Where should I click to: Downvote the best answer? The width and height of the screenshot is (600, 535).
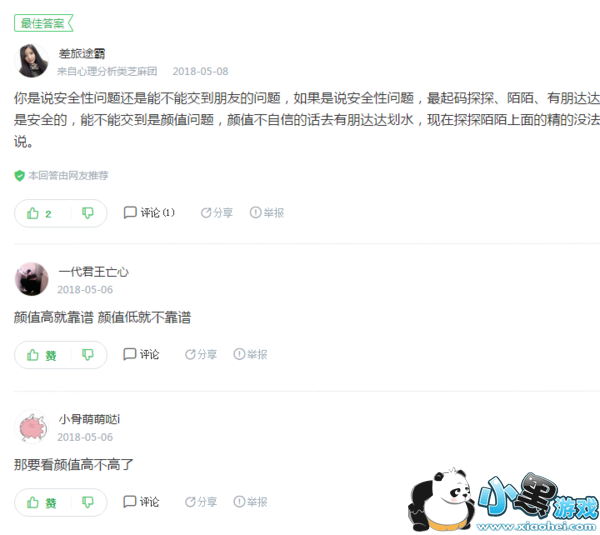(x=88, y=213)
